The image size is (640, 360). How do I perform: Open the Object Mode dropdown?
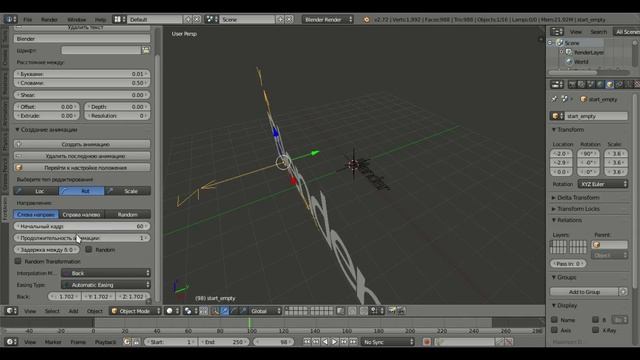click(x=136, y=311)
